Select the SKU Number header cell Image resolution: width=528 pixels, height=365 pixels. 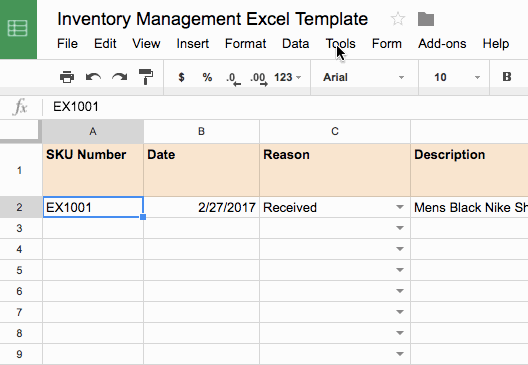click(93, 170)
